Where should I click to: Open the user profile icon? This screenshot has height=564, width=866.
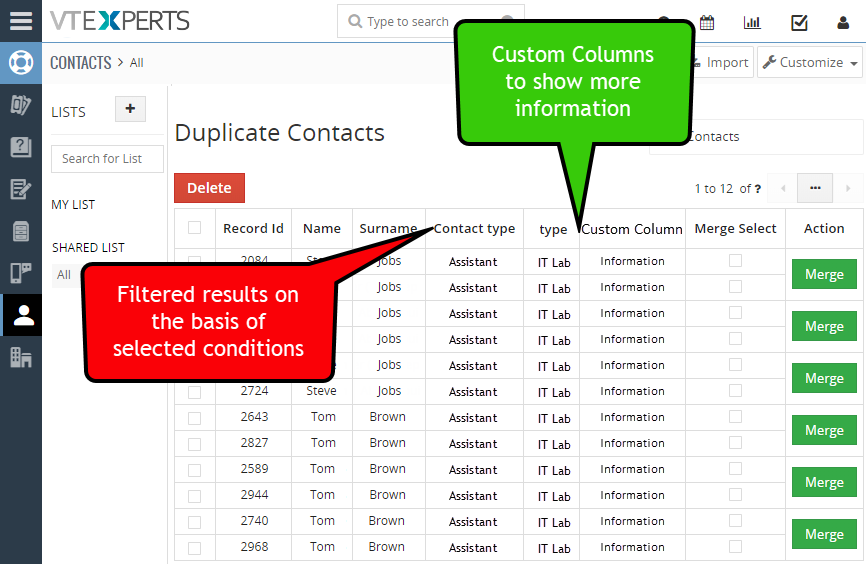pos(843,23)
